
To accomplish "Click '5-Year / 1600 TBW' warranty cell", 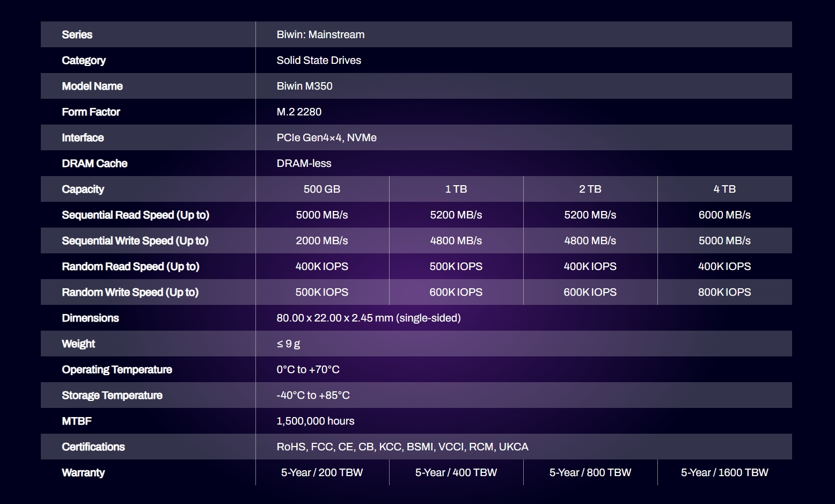I will (724, 472).
